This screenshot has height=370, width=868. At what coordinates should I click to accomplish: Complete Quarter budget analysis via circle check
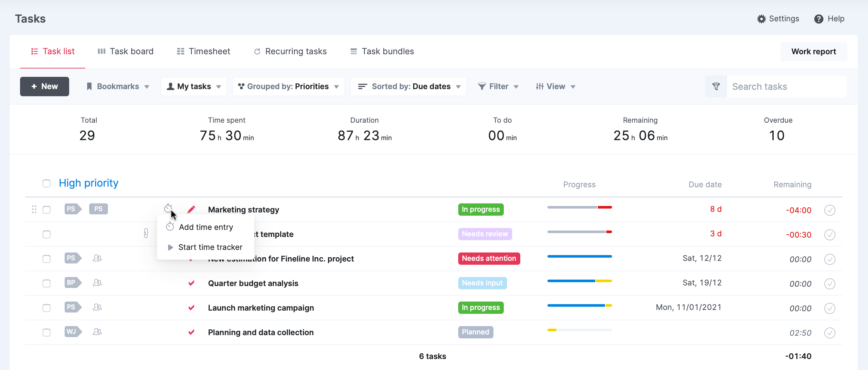pos(830,284)
